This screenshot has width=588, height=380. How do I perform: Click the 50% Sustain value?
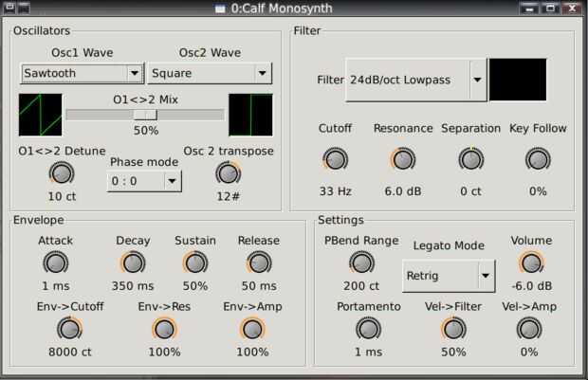(195, 286)
